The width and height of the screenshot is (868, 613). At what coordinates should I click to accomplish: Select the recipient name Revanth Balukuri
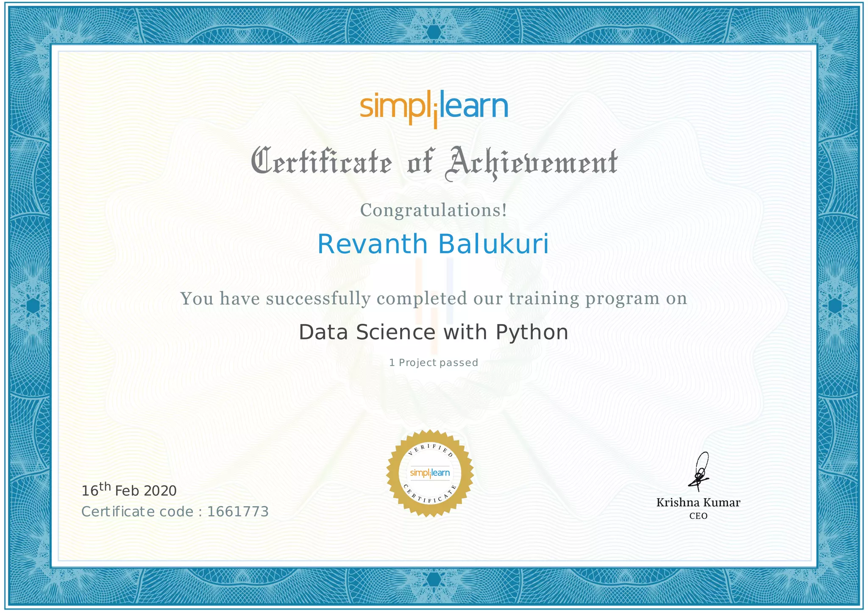point(433,244)
